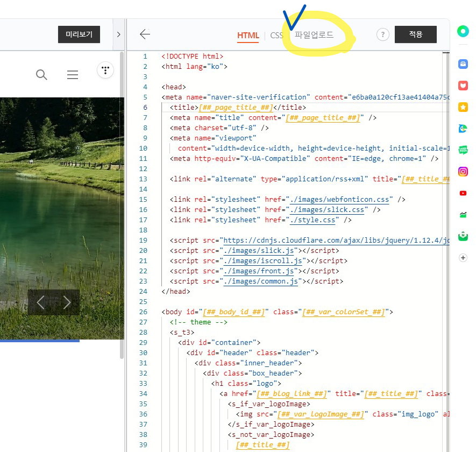Follow the cdnjs.cloudflare.com jquery URL link
This screenshot has width=476, height=452.
[x=336, y=241]
